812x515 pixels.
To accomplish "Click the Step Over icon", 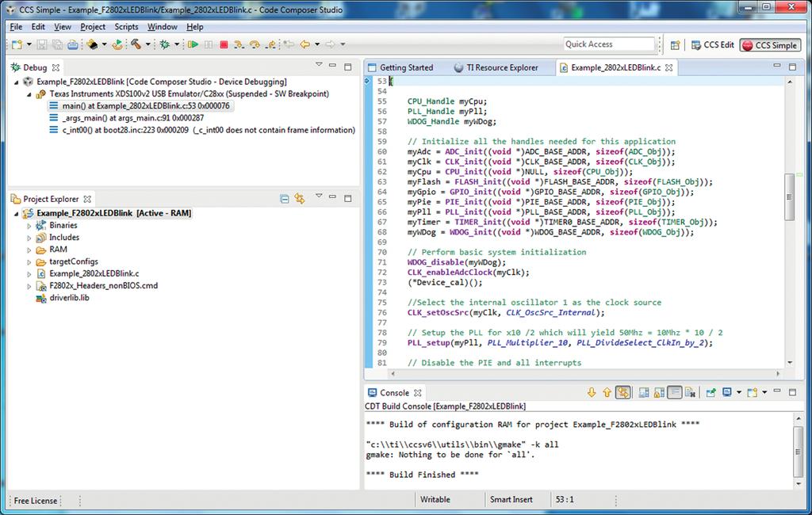I will [255, 45].
